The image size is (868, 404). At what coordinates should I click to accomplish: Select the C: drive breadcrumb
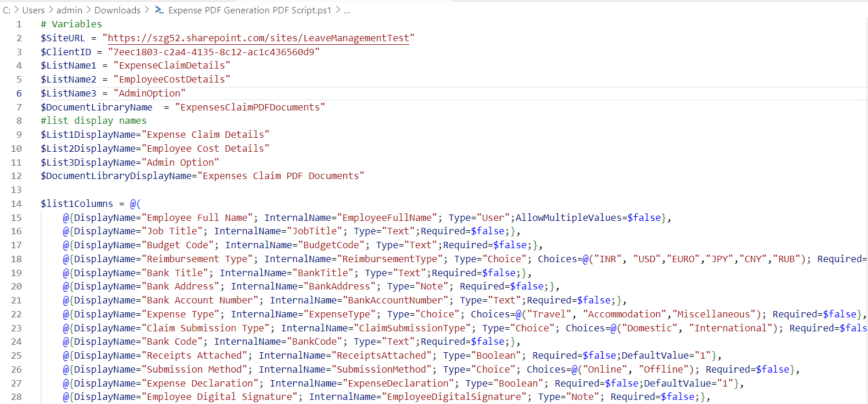[7, 10]
